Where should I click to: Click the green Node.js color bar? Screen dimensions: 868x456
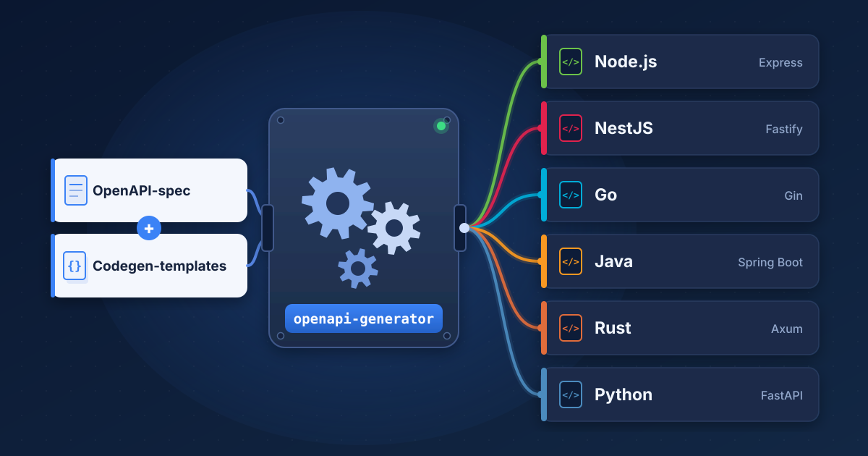(x=544, y=62)
